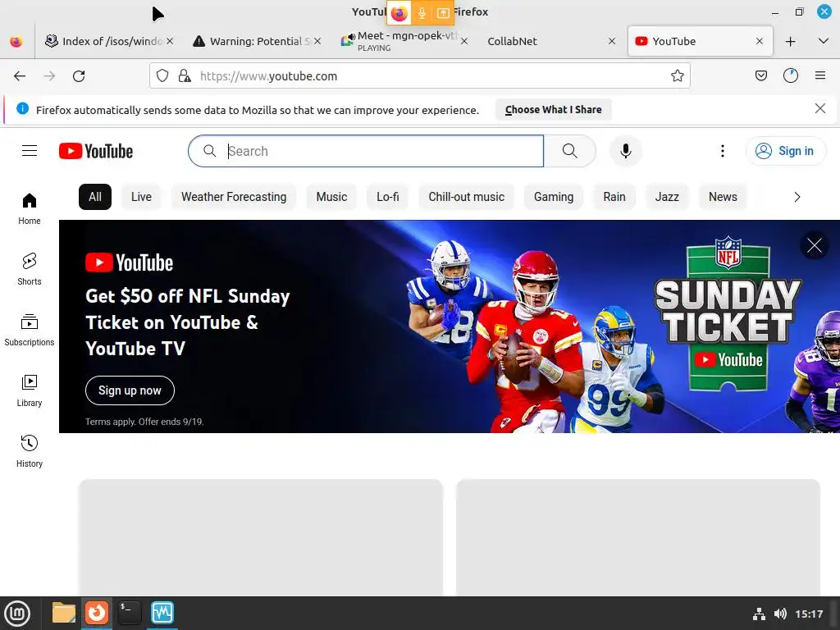Screen dimensions: 840x630
Task: Click the screen sharing indicator icon
Action: pos(442,13)
